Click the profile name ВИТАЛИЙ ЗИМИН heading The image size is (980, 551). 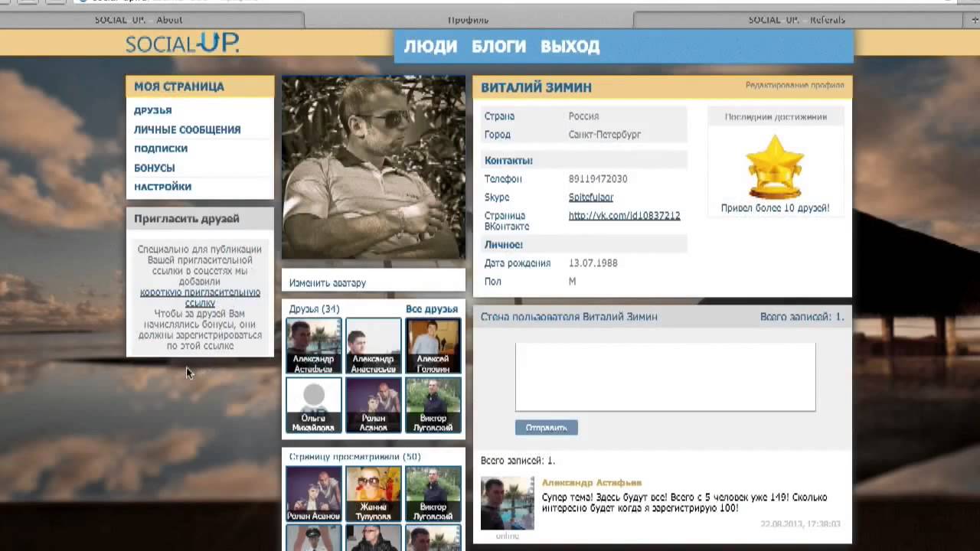[x=536, y=87]
